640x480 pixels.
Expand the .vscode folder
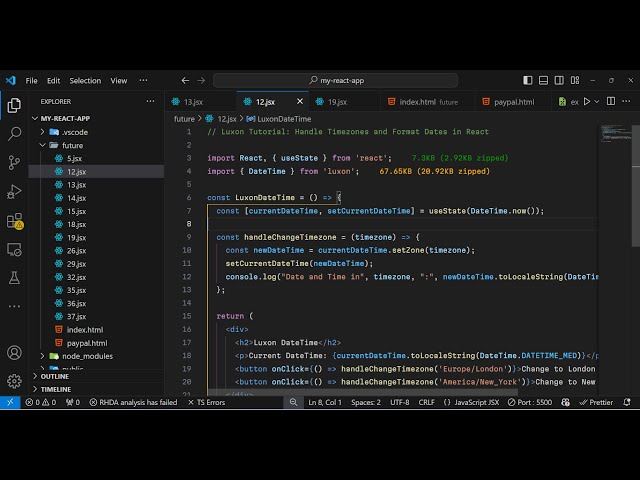click(x=74, y=132)
